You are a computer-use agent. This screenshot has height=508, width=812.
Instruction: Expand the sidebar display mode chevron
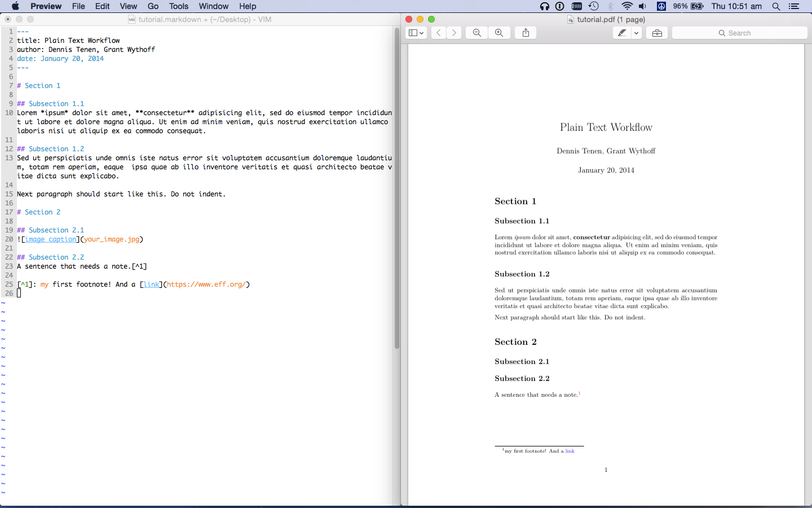(x=421, y=33)
